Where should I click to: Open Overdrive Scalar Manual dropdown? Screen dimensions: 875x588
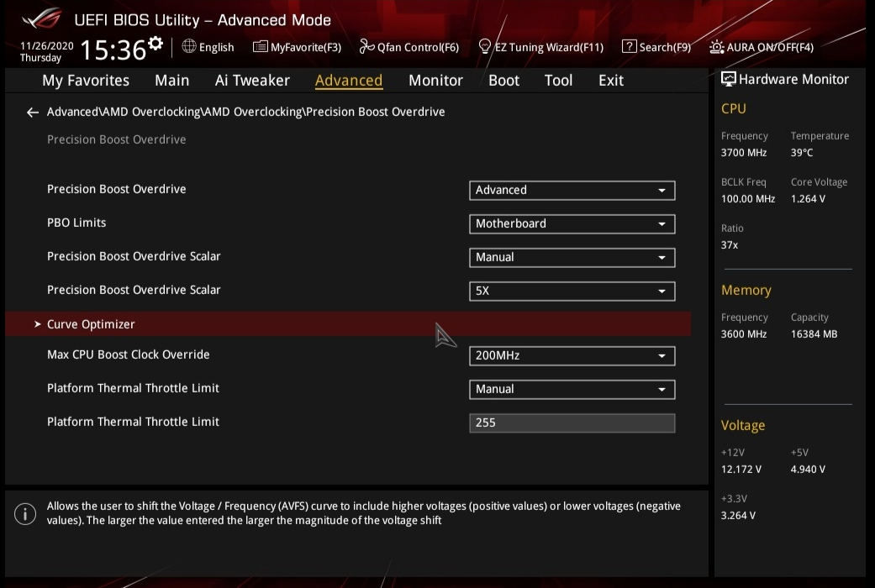coord(572,257)
